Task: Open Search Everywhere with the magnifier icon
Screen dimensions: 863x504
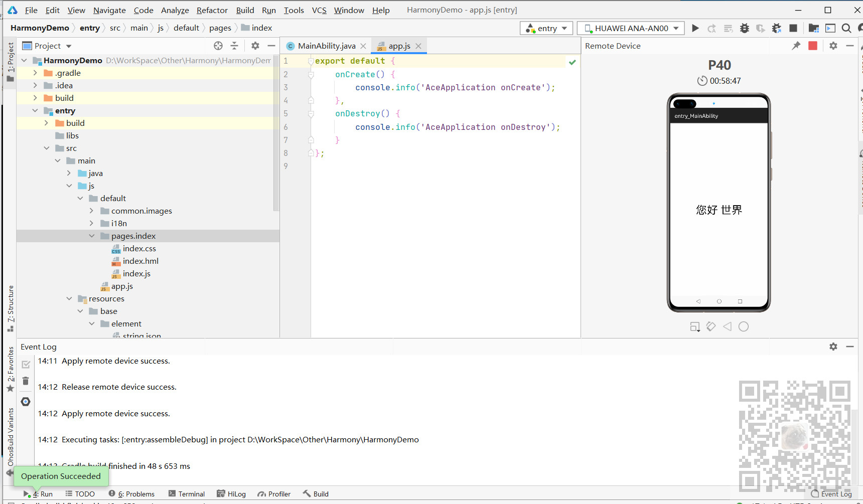Action: click(x=846, y=28)
